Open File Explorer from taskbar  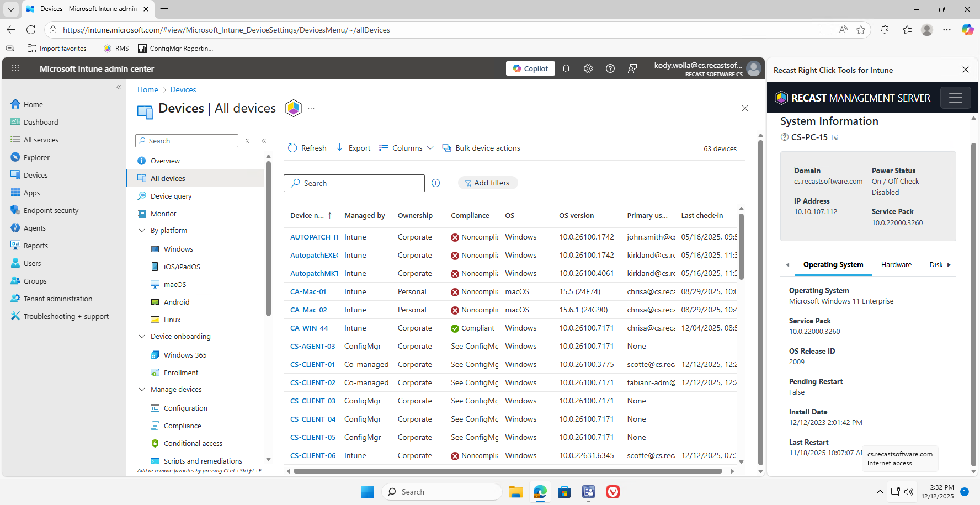515,492
